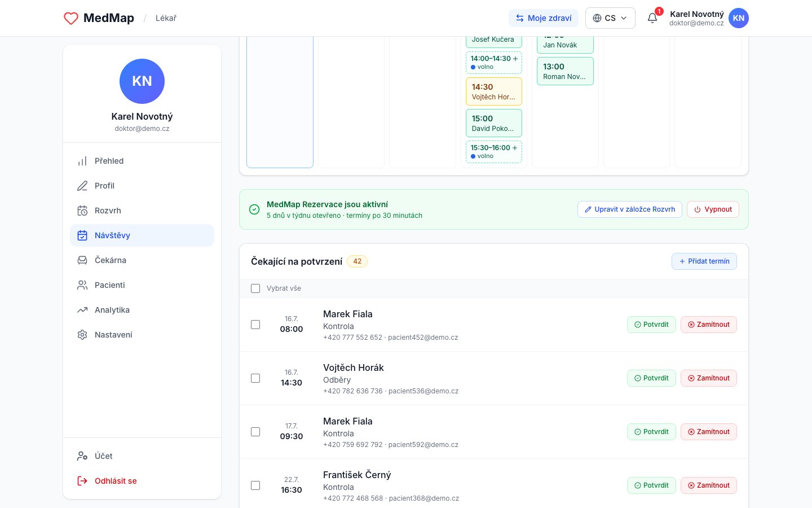Viewport: 812px width, 508px height.
Task: Click the Čekárna sofa icon
Action: coord(82,260)
